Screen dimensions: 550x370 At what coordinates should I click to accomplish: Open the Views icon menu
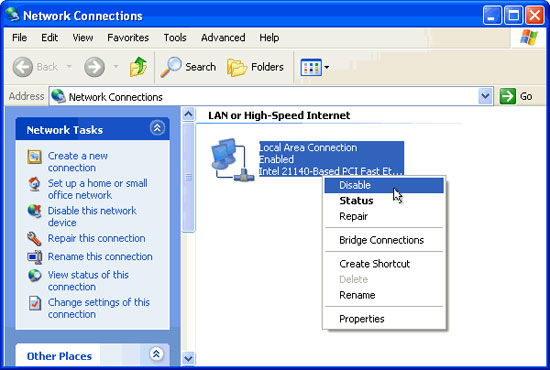point(311,67)
